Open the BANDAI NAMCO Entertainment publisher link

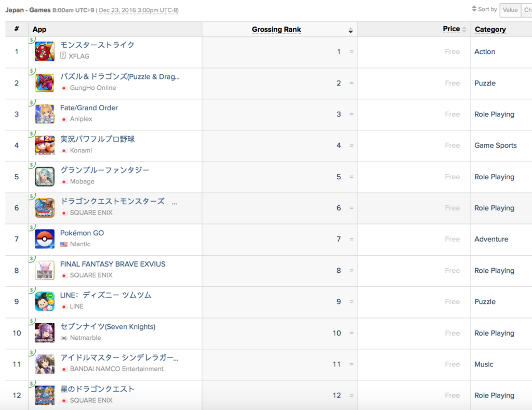117,369
